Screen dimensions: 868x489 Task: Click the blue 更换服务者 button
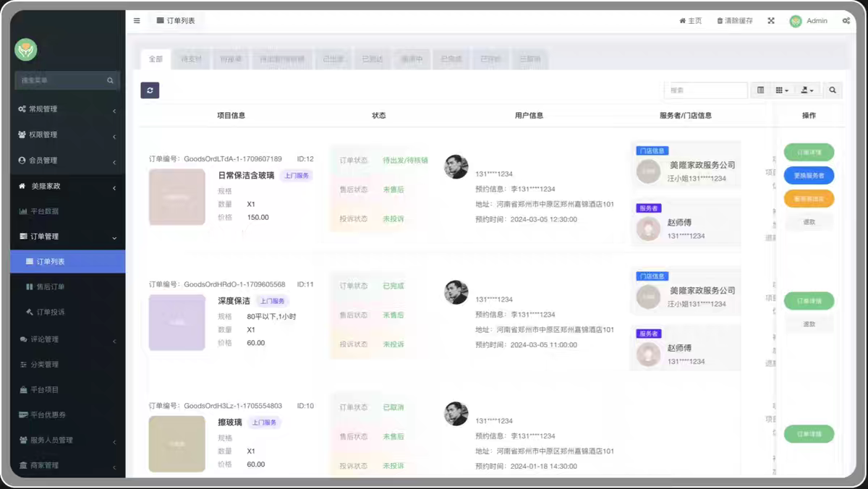coord(809,175)
